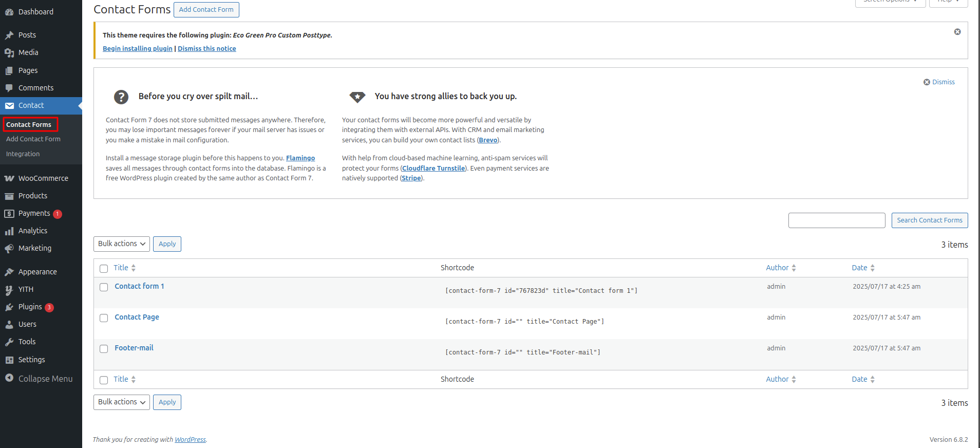Click the WooCommerce logo icon
Screen dimensions: 980x448
(9, 178)
